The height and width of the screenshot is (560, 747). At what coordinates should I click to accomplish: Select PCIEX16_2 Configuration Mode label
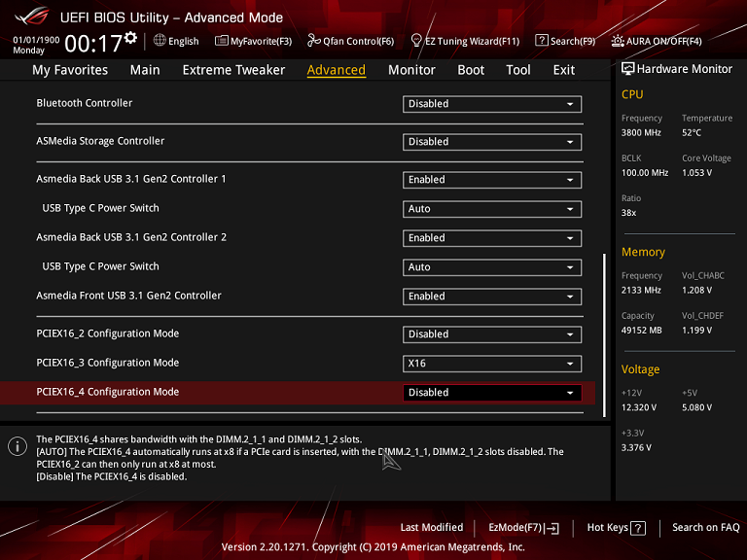108,333
